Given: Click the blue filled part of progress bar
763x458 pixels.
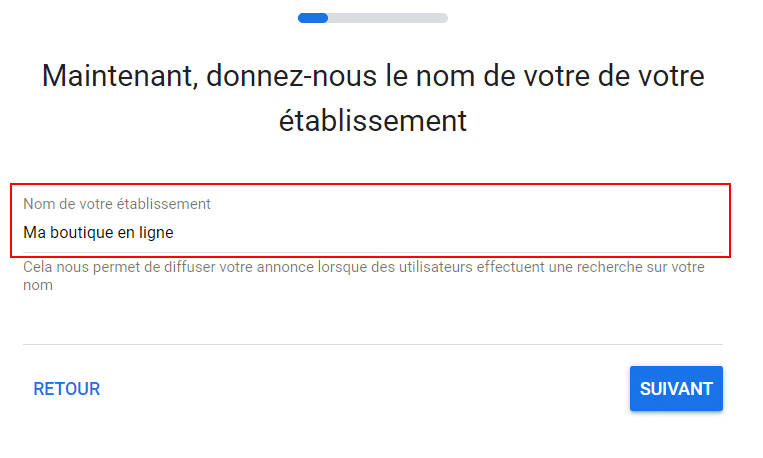Looking at the screenshot, I should (x=313, y=18).
